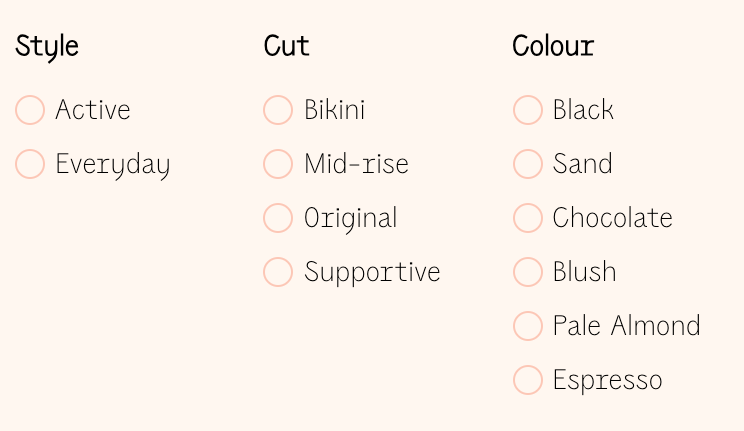This screenshot has height=431, width=744.
Task: Select the Supportive cut option
Action: pos(278,272)
